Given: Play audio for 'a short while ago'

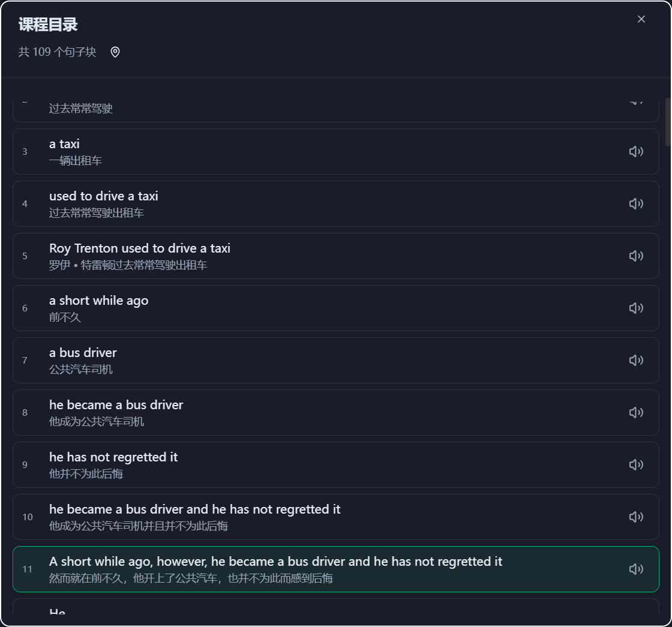Looking at the screenshot, I should (636, 308).
